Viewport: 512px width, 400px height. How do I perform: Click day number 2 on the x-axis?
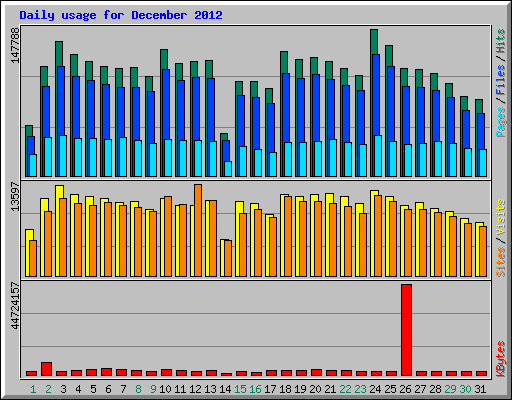[48, 389]
